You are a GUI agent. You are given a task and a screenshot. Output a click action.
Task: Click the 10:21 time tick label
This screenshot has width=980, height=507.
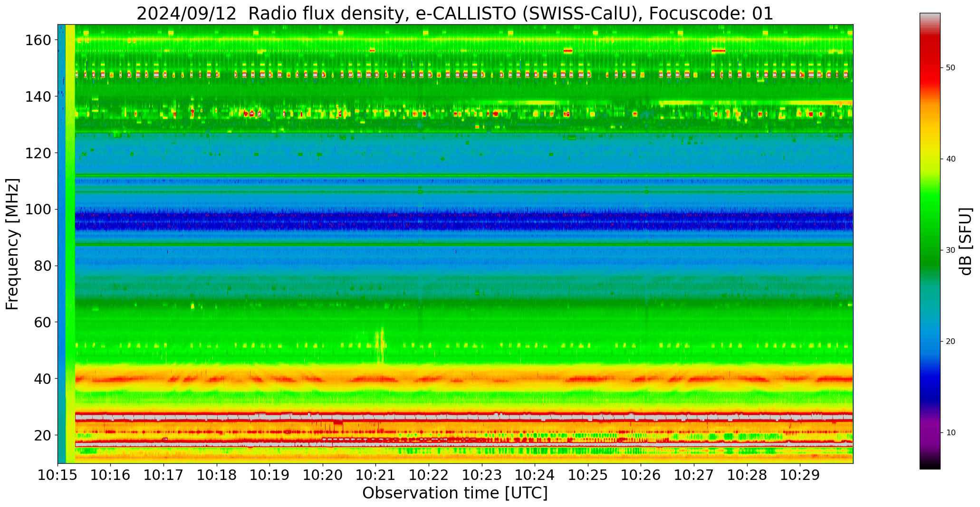(376, 475)
